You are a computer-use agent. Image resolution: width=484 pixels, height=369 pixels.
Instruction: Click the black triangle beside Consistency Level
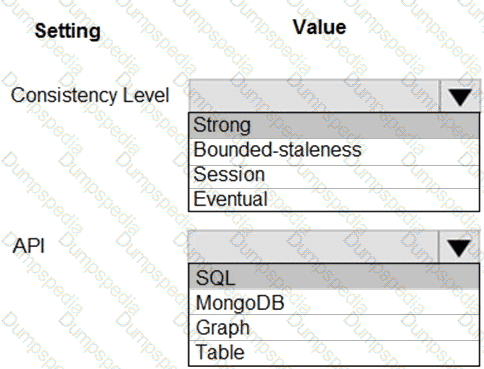(x=460, y=97)
